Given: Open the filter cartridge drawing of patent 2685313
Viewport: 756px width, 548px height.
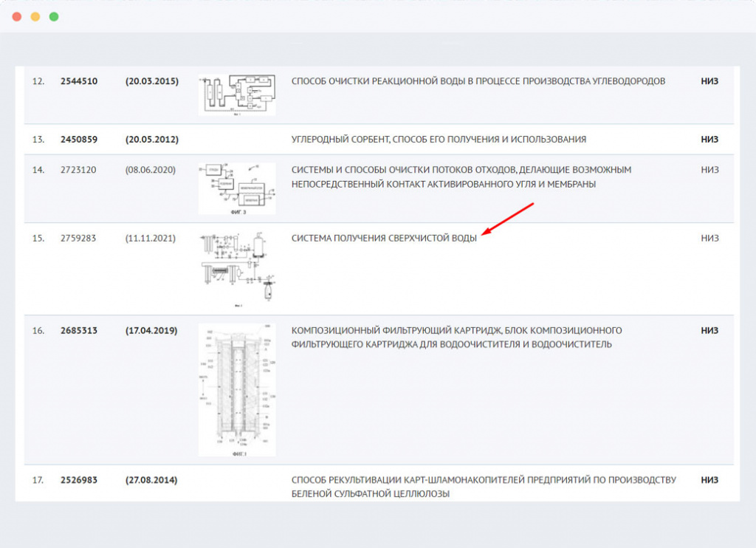Looking at the screenshot, I should 236,390.
